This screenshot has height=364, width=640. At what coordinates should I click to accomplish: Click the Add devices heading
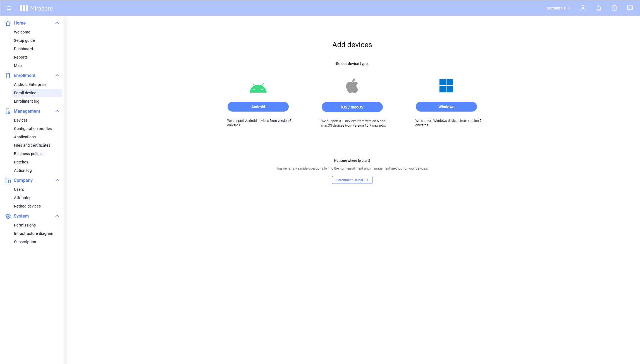click(352, 45)
